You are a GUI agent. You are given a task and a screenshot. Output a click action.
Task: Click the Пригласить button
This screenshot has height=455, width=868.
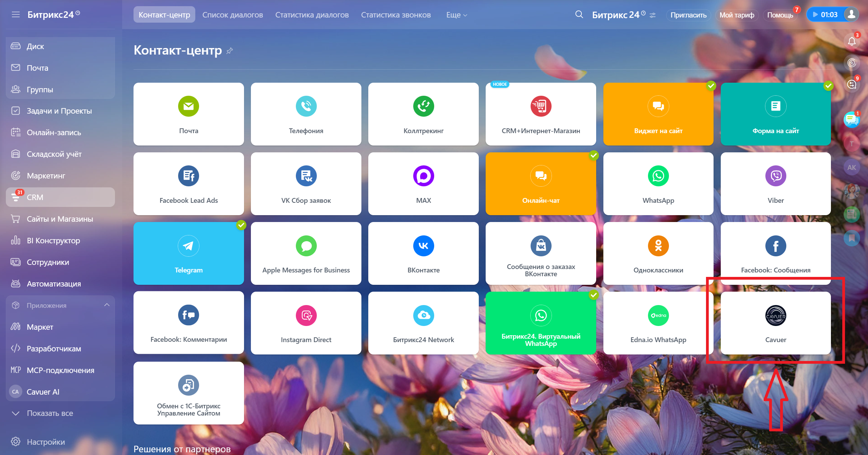(x=688, y=15)
